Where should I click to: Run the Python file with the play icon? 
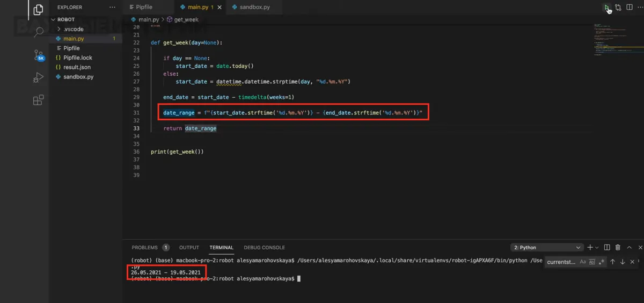pyautogui.click(x=606, y=8)
